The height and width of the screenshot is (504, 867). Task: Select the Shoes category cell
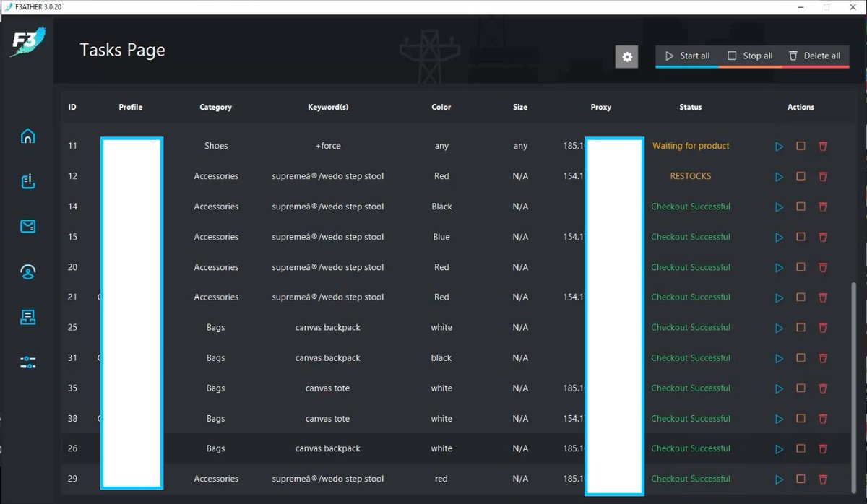click(x=216, y=146)
